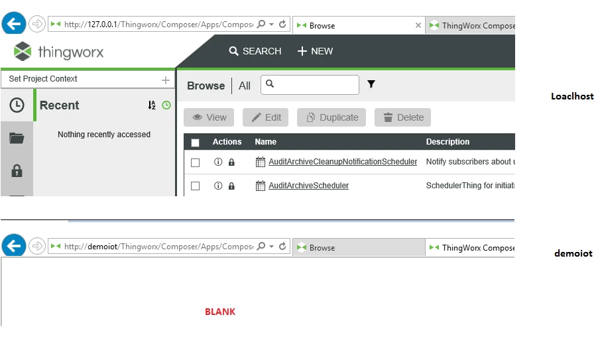Click forward arrow in localhost browser window
Viewport: 600px width, 364px height.
pos(37,24)
